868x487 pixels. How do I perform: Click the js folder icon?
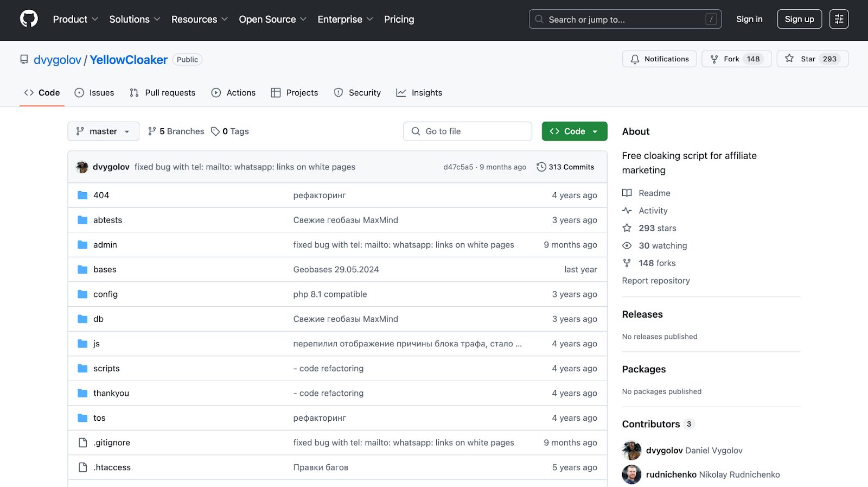pos(82,344)
